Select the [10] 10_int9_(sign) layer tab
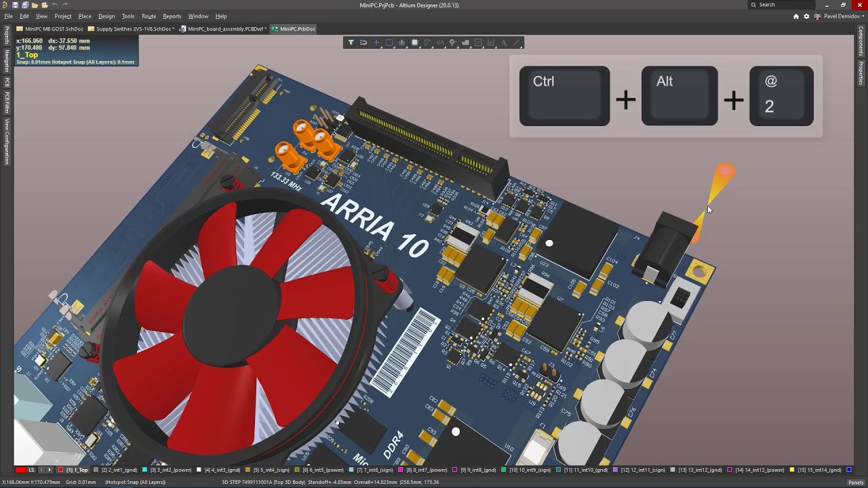 pos(526,470)
